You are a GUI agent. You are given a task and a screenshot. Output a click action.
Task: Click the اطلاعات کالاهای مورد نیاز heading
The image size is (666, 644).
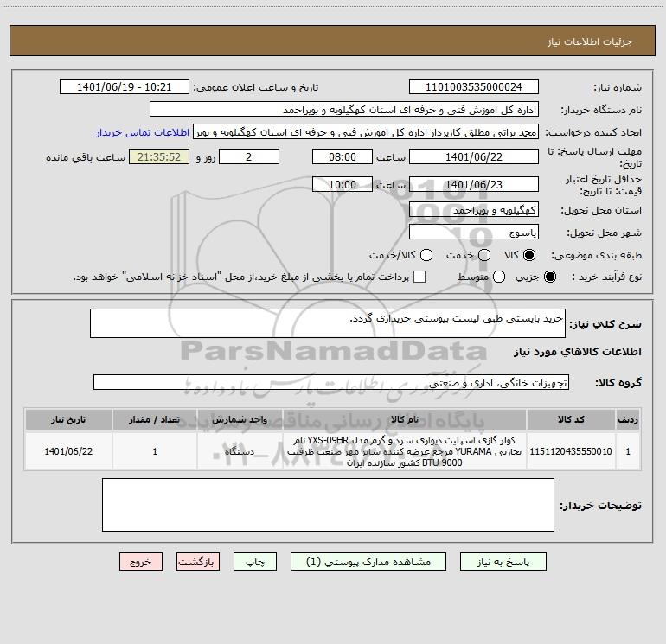578,352
